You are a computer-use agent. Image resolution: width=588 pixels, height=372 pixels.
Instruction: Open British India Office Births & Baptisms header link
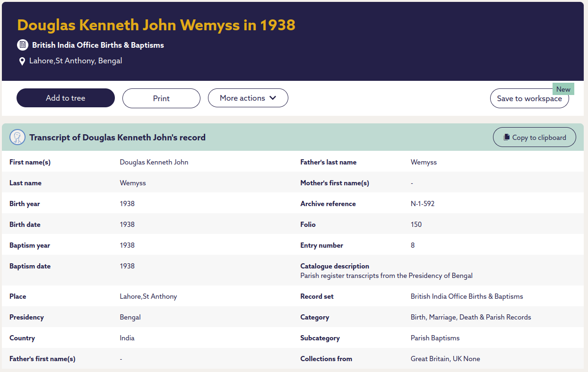98,45
